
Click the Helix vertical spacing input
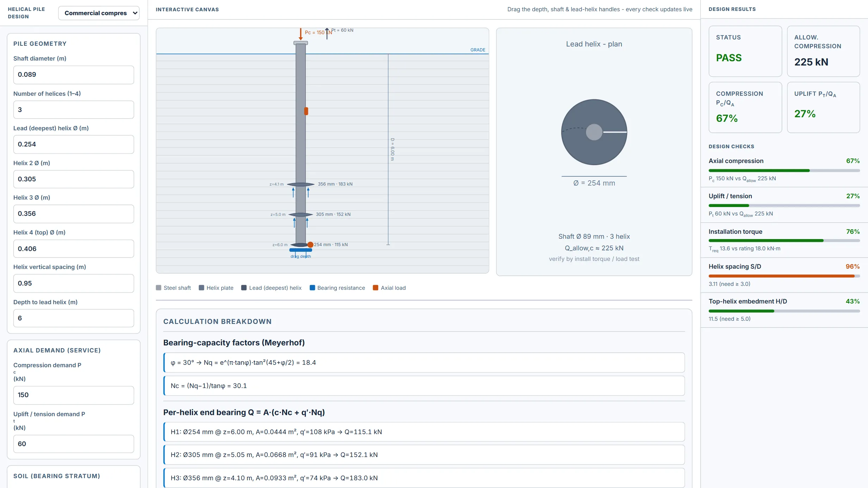click(x=74, y=283)
